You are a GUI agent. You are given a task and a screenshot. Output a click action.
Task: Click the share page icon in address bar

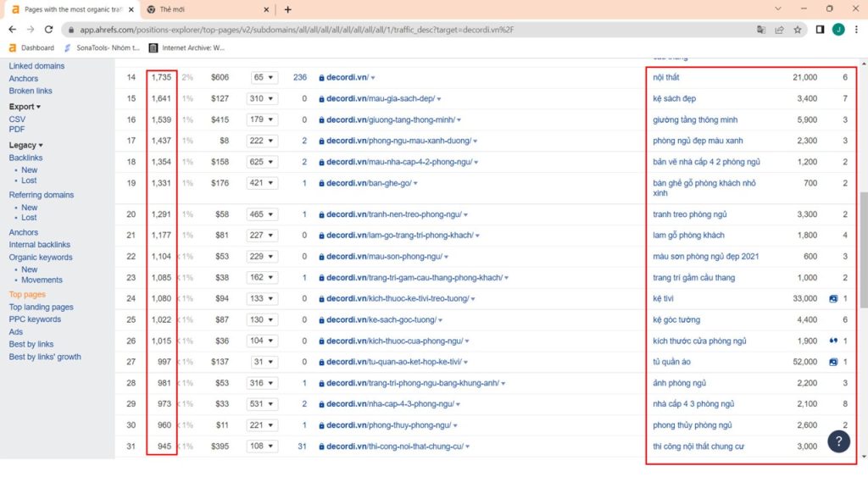[x=780, y=30]
